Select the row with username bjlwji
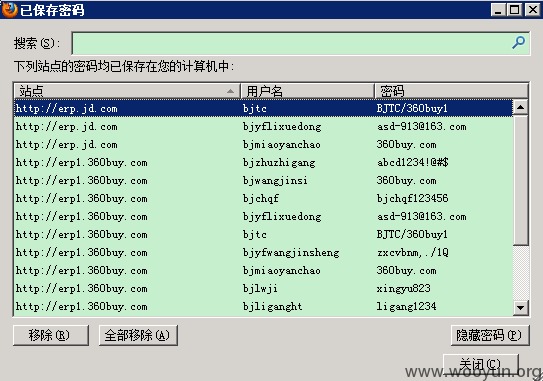This screenshot has height=381, width=543. [x=263, y=289]
